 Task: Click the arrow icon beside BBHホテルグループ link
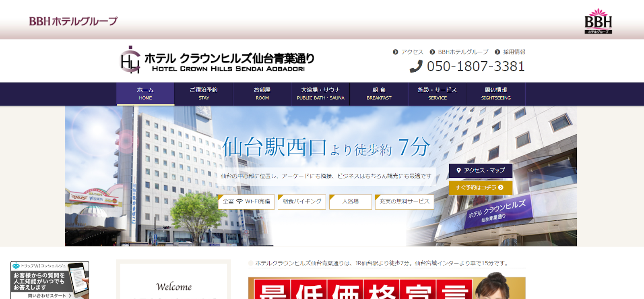[x=432, y=52]
